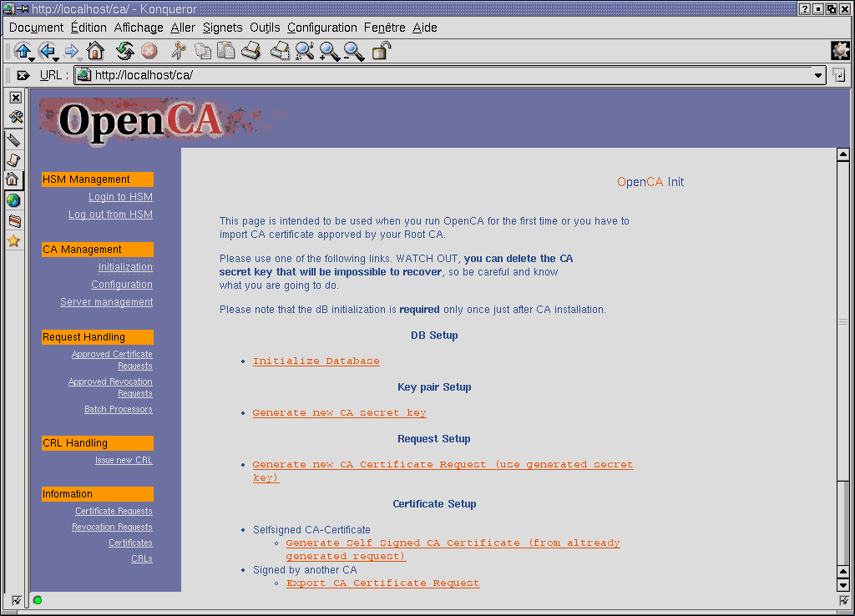Open the bookmarks ribbon sidebar tab
The image size is (855, 616).
(x=13, y=140)
